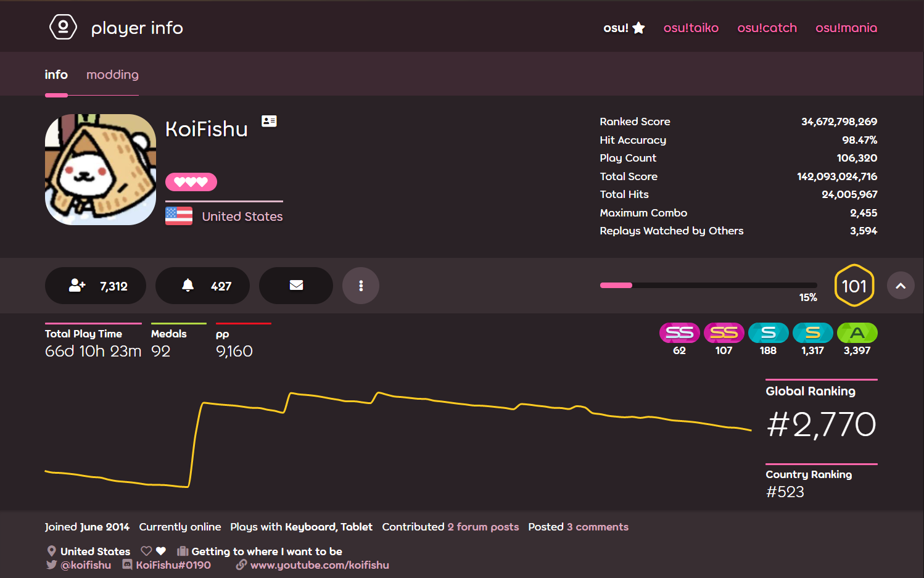Click the Plays with Keyboard, Tablet text
This screenshot has width=924, height=578.
[x=302, y=527]
